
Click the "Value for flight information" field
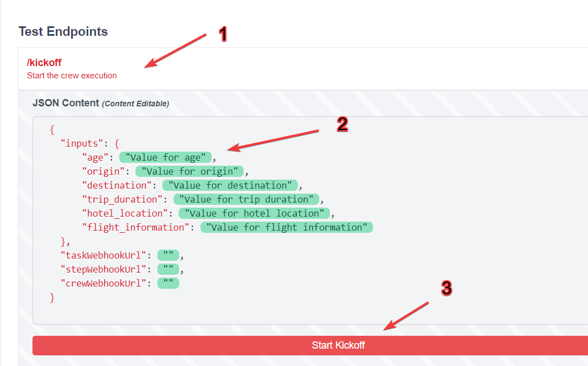(287, 227)
